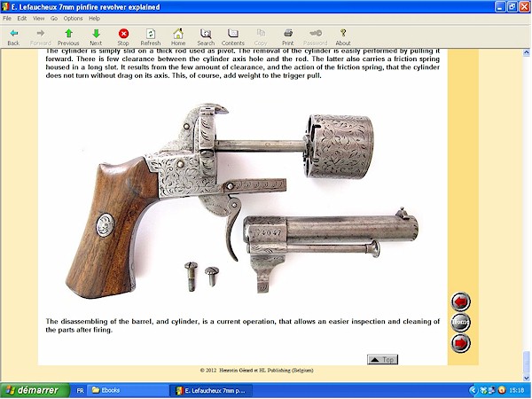Open the Search tool
Screen dimensions: 532x399
tap(206, 37)
